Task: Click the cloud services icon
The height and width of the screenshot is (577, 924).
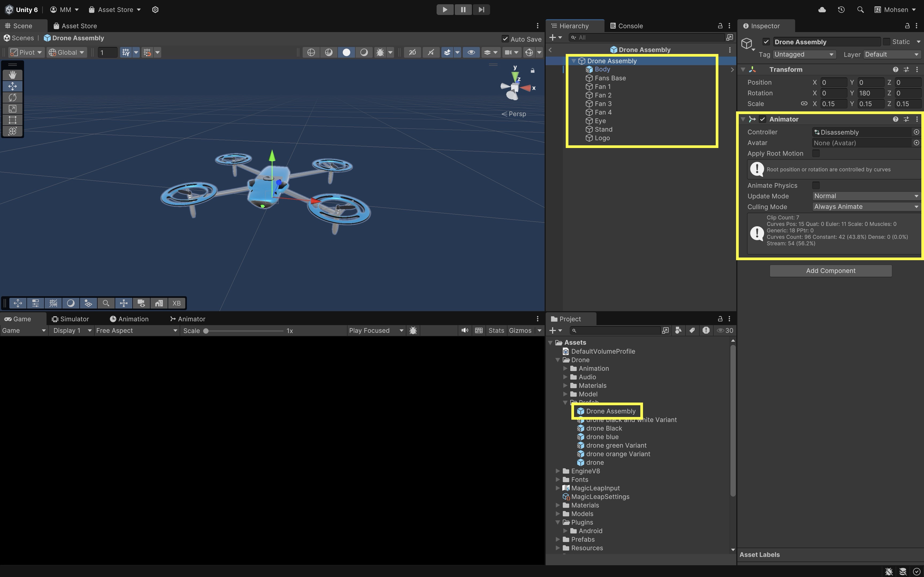Action: [x=822, y=10]
